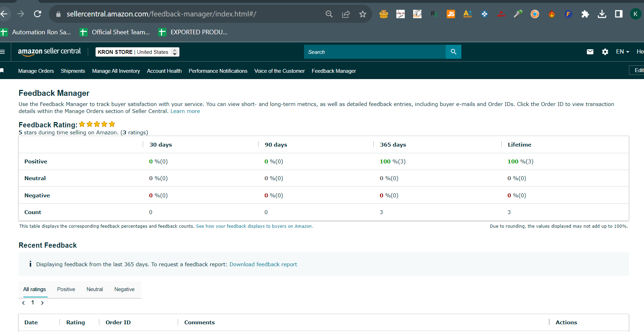
Task: Go to next feedback page arrow
Action: [x=42, y=303]
